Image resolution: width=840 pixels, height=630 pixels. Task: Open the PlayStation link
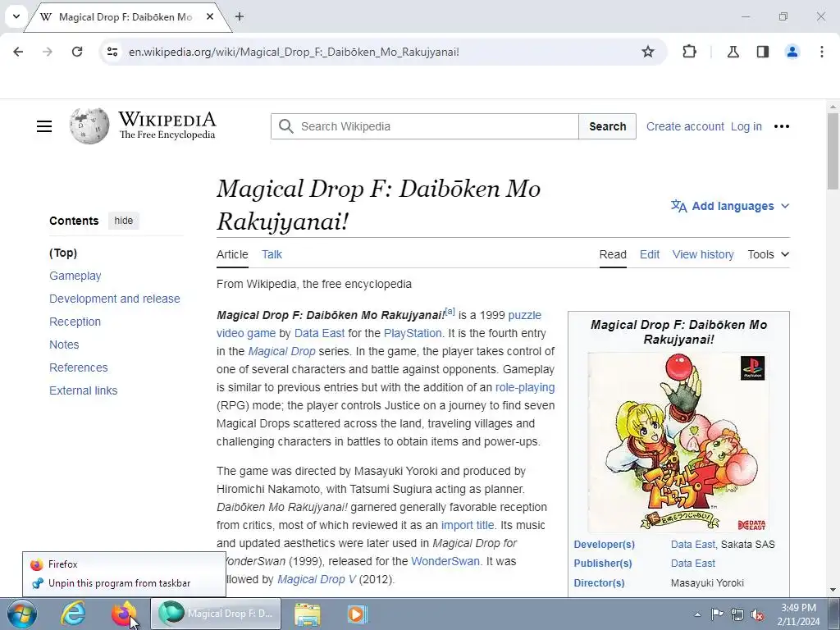[413, 333]
